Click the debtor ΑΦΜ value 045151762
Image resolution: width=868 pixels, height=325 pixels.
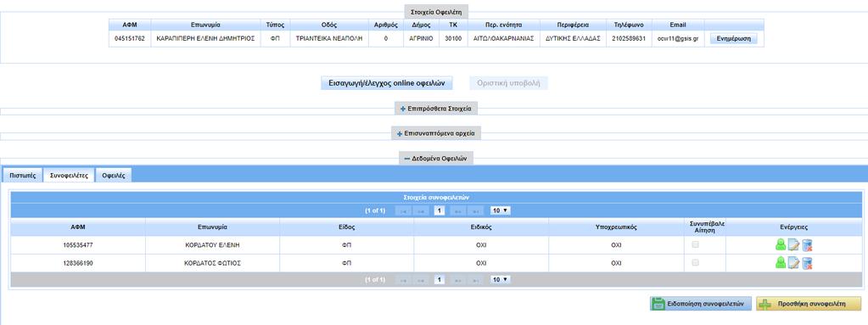[130, 39]
